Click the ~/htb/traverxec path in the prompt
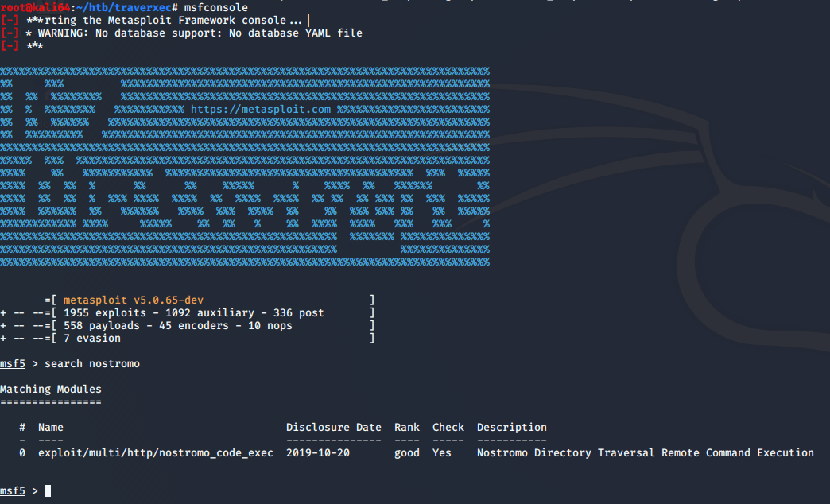The image size is (830, 504). [124, 7]
